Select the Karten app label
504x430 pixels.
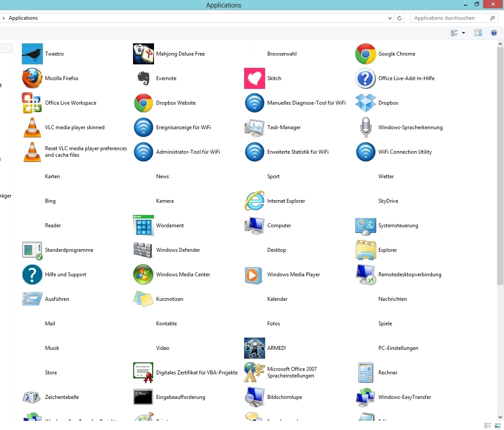[52, 176]
